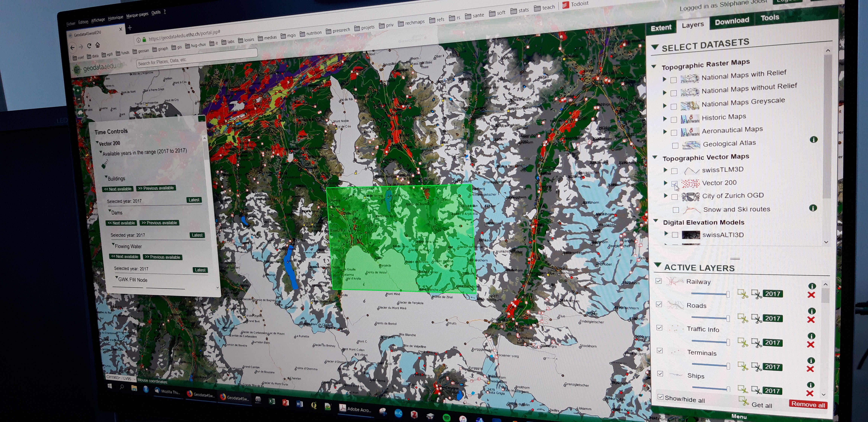Adjust the Railway layer opacity slider
Screen dimensions: 868x422
click(728, 295)
